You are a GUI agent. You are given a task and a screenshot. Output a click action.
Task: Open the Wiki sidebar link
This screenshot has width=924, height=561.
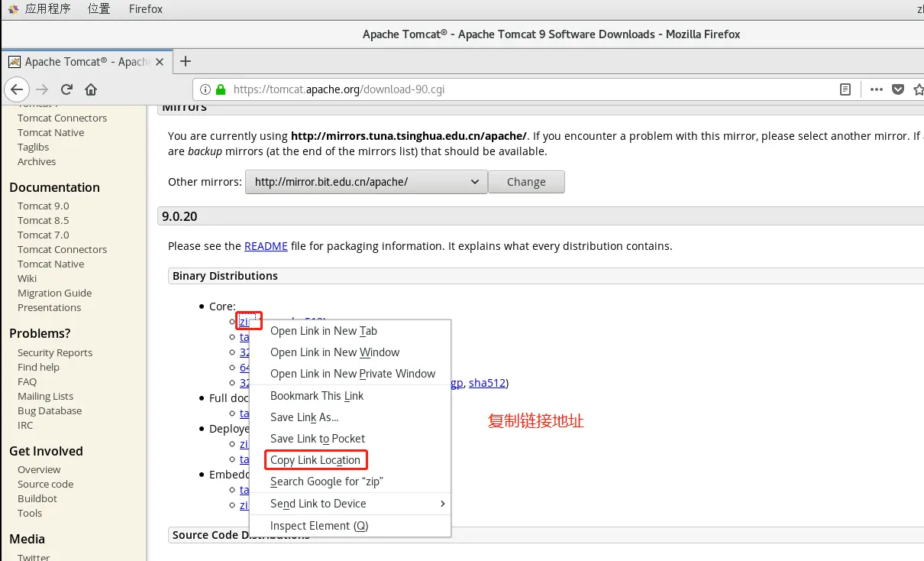coord(27,278)
